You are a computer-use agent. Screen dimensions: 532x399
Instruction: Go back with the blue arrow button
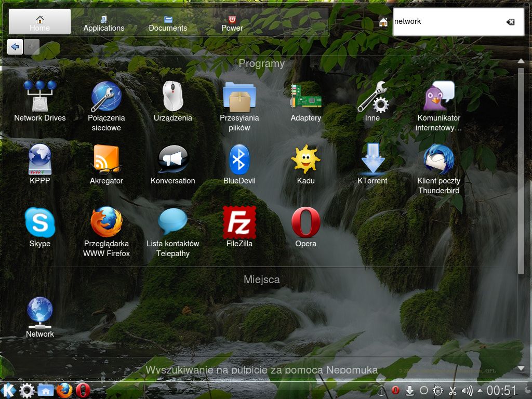pyautogui.click(x=15, y=46)
